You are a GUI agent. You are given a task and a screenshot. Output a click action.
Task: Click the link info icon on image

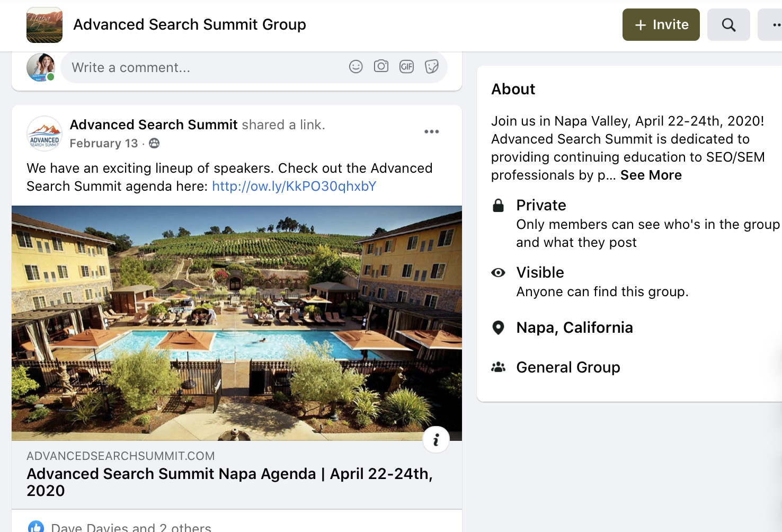click(x=436, y=440)
